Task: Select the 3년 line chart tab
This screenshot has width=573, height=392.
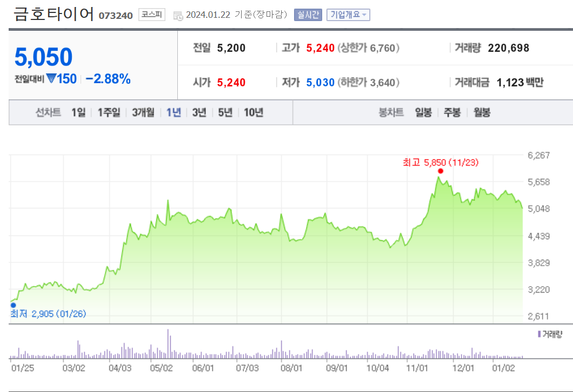Action: coord(199,112)
